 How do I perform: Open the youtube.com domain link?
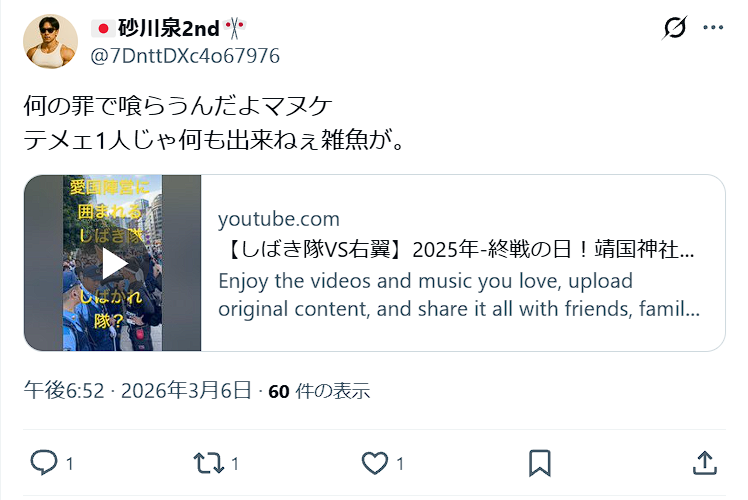click(279, 219)
